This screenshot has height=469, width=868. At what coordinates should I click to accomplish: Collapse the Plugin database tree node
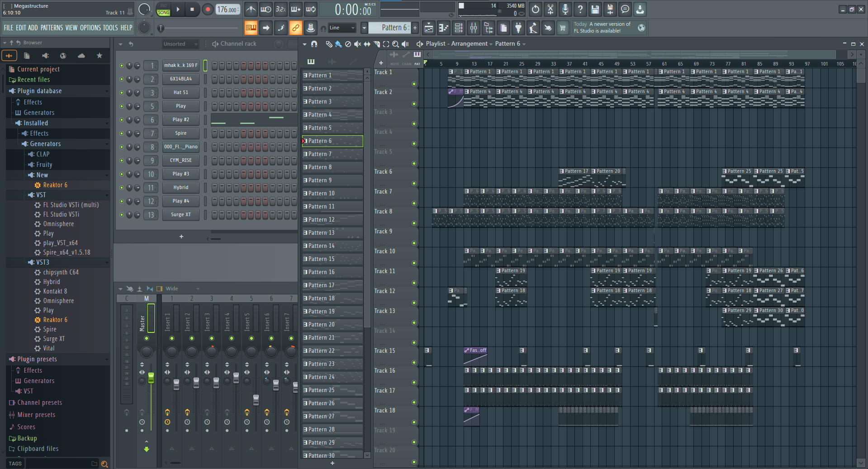coord(107,91)
